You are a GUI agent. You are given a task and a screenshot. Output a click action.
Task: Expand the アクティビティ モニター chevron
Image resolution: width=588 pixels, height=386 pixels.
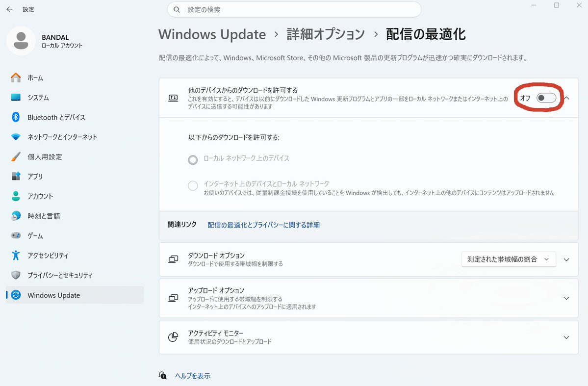566,337
